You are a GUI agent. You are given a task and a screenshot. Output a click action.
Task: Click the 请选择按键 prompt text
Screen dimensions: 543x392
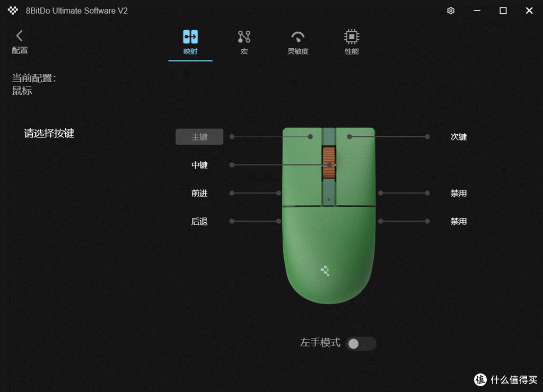tap(49, 133)
